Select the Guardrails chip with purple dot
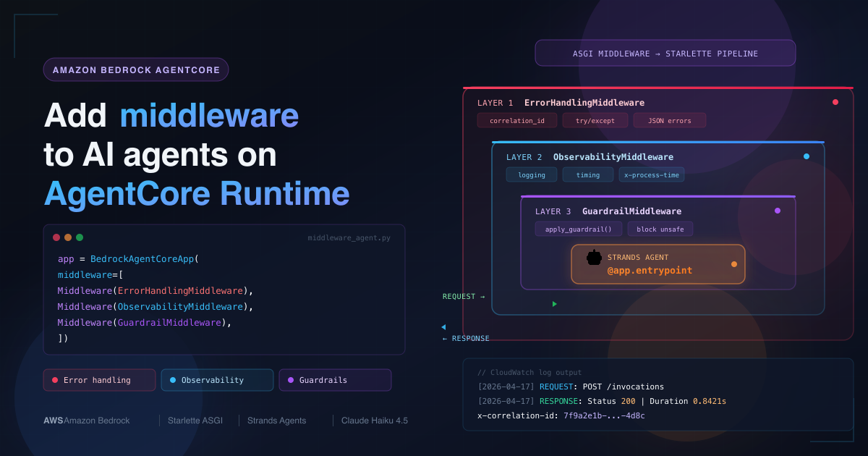Viewport: 868px width, 456px height. pyautogui.click(x=335, y=380)
